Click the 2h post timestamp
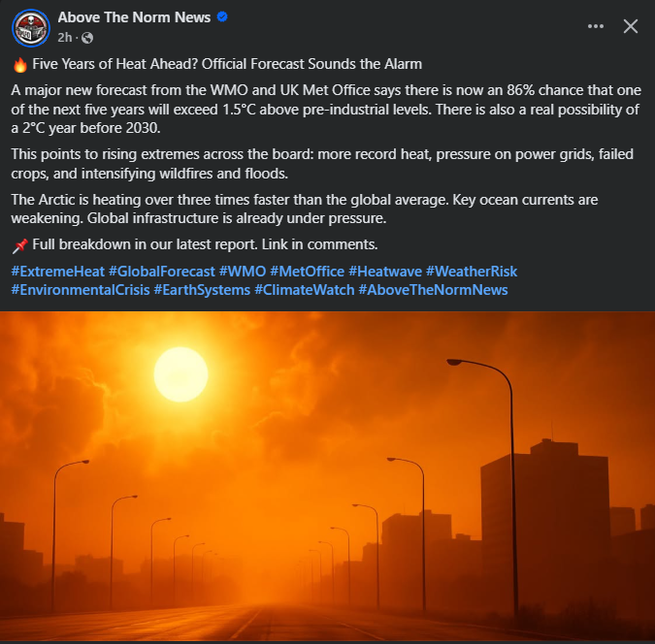Image resolution: width=655 pixels, height=644 pixels. (x=65, y=38)
